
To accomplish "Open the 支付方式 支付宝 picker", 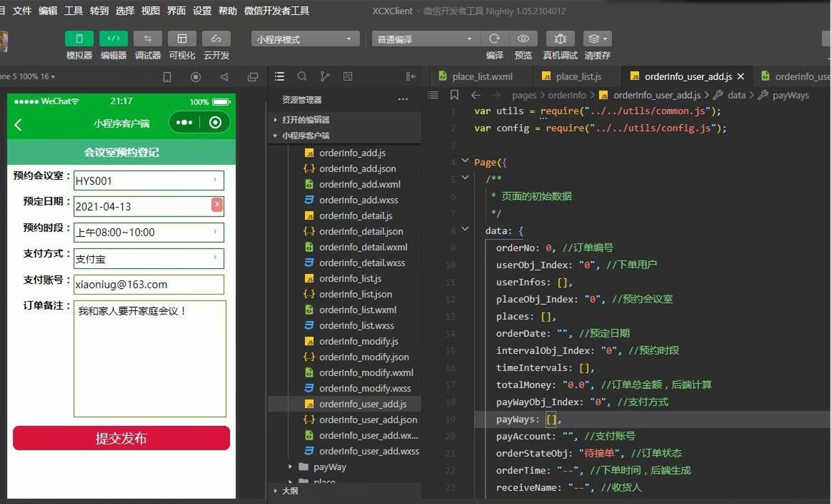I will click(149, 259).
